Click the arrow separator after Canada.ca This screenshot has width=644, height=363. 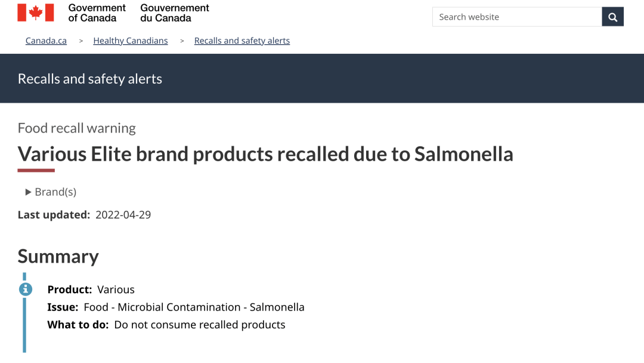point(81,41)
